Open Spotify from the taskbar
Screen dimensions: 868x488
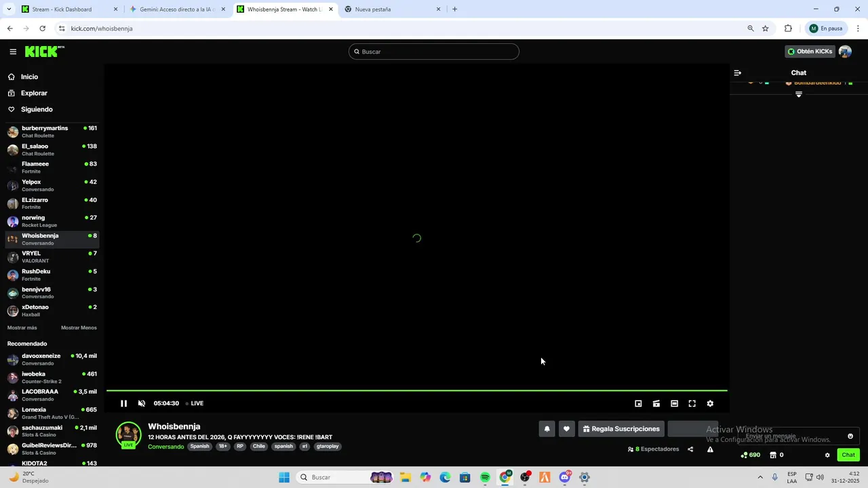click(x=485, y=477)
